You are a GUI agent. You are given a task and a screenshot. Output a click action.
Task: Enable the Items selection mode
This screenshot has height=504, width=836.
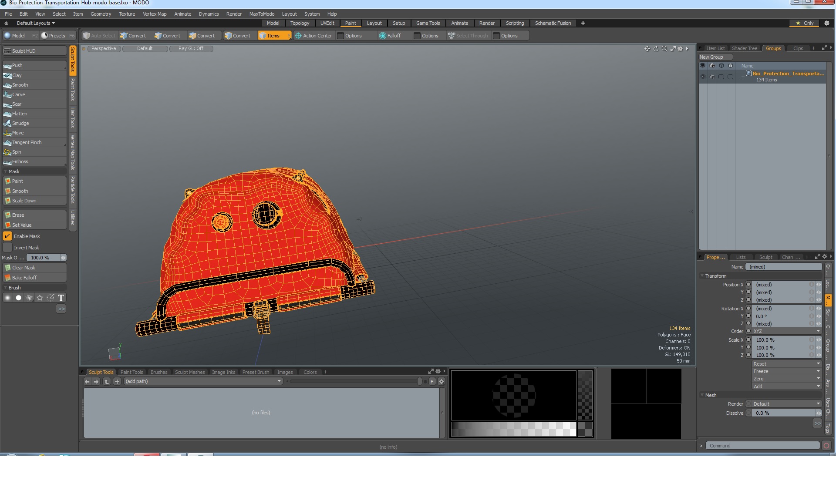[274, 36]
